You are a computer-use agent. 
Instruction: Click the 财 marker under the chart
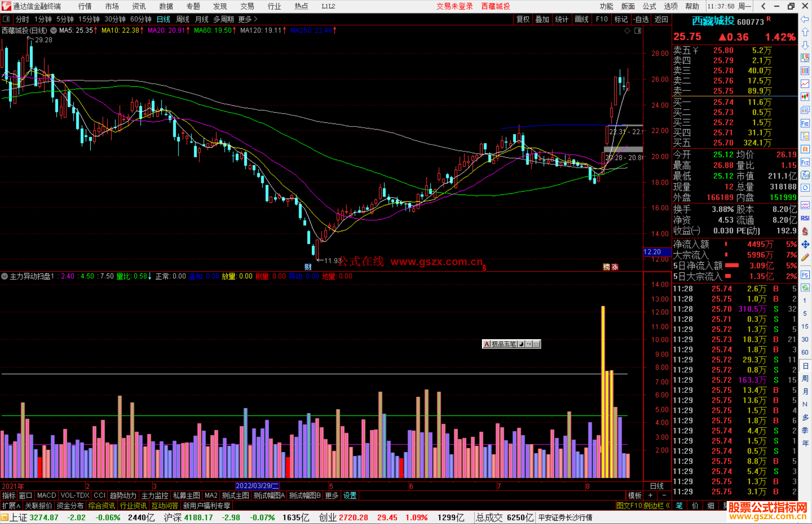(x=308, y=267)
